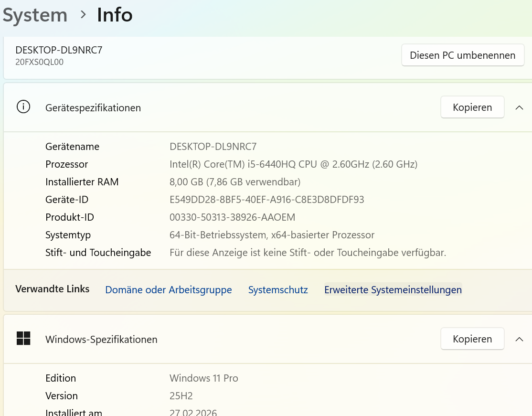Click the Gerätespezifikationen section title
The image size is (532, 416).
93,108
